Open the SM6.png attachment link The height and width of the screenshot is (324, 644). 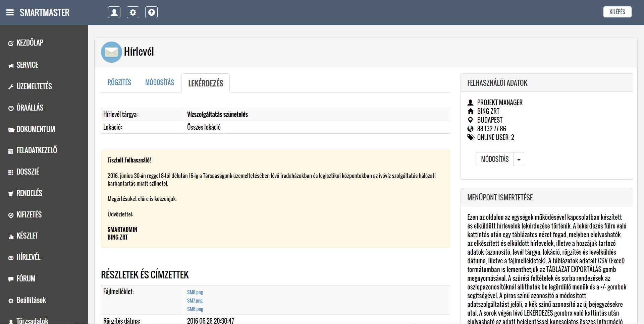195,309
